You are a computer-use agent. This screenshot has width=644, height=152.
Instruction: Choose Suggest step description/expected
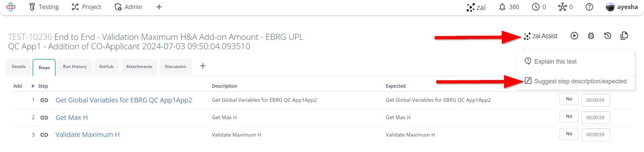[575, 81]
